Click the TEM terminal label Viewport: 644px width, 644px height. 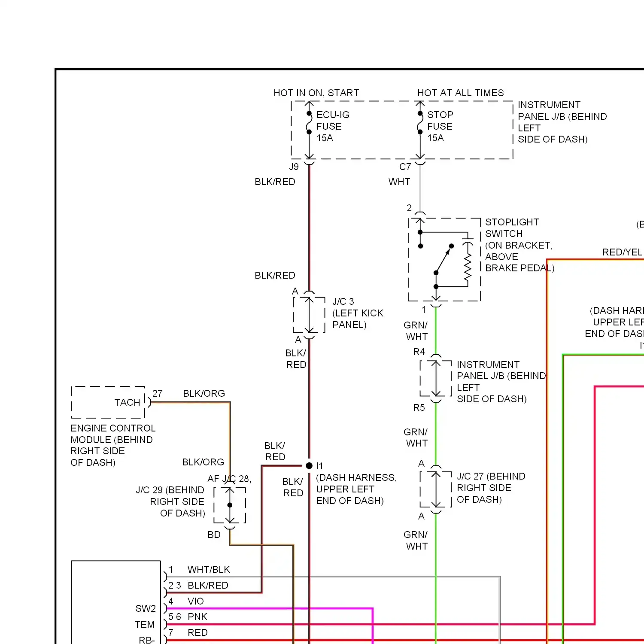[x=145, y=624]
